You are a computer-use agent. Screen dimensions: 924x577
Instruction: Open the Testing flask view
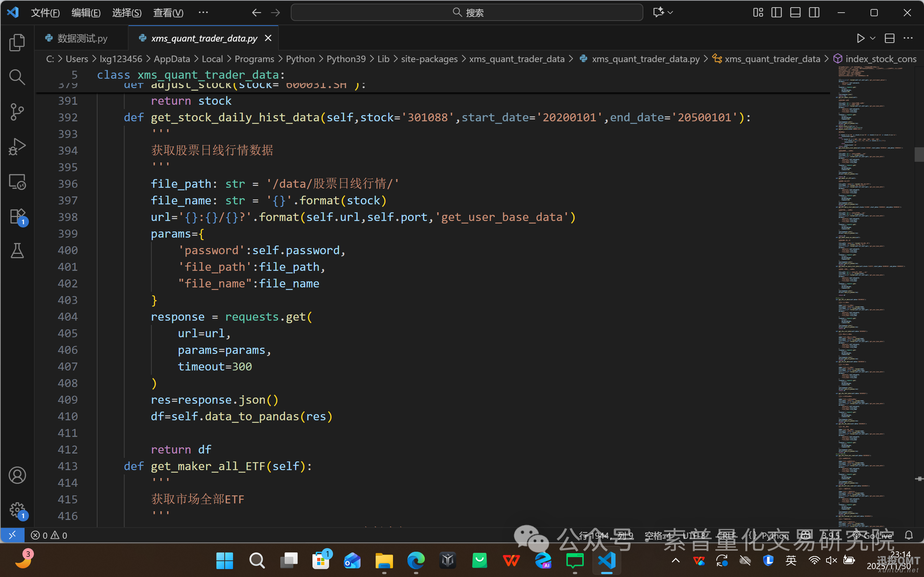[17, 251]
